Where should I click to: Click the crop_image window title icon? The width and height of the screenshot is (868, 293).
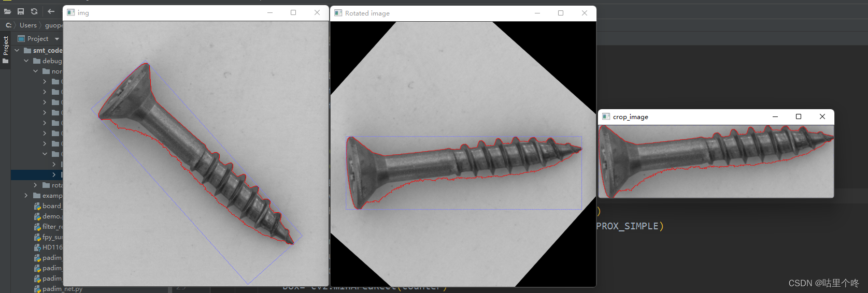click(x=606, y=116)
